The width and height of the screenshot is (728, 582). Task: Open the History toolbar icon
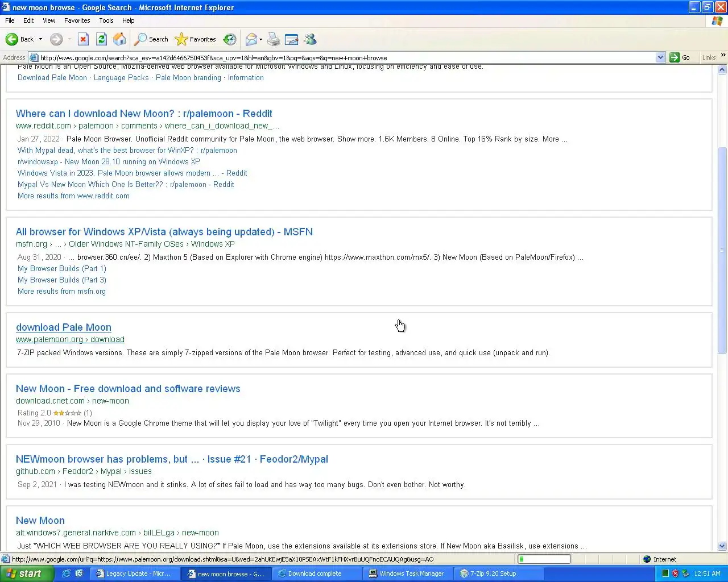coord(230,39)
